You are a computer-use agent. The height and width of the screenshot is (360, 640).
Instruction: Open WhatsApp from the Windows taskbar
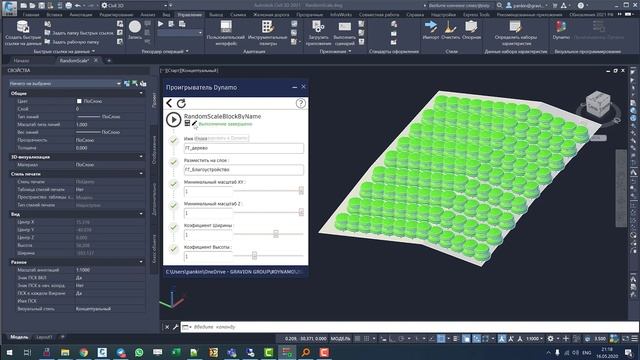click(x=139, y=352)
